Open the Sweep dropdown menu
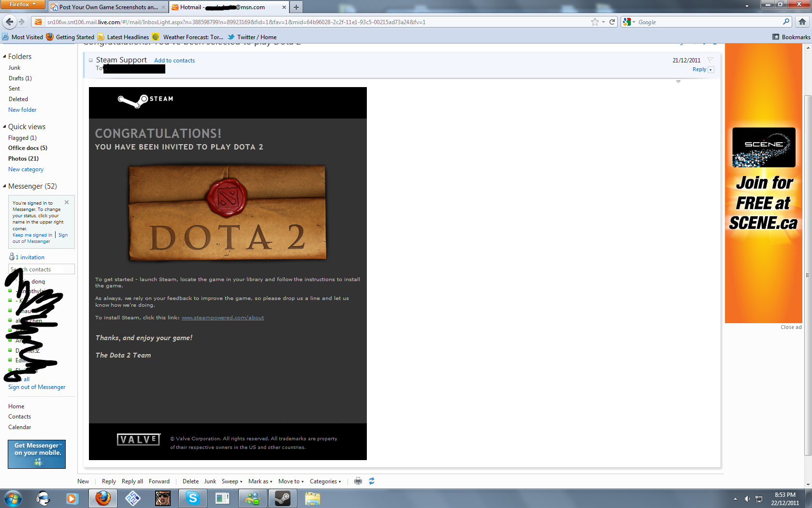 (232, 481)
